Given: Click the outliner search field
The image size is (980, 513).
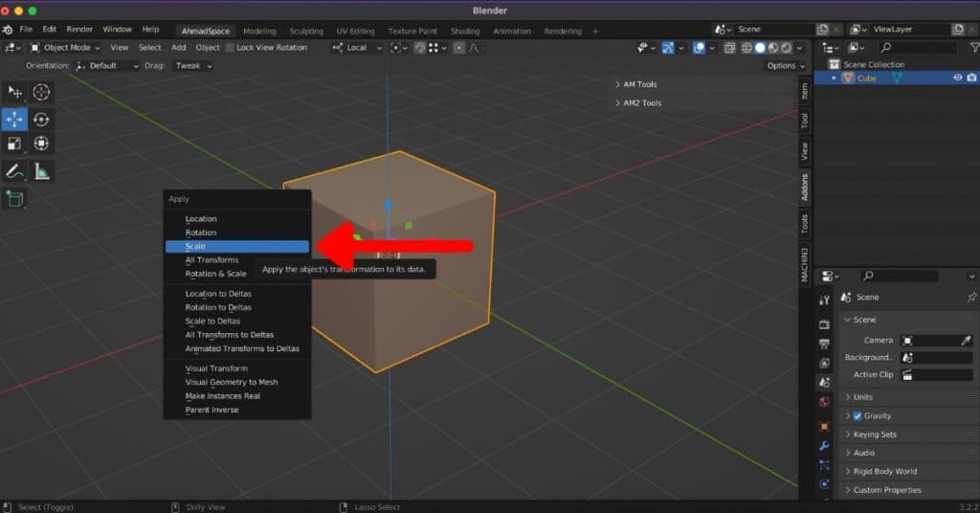Looking at the screenshot, I should point(917,48).
